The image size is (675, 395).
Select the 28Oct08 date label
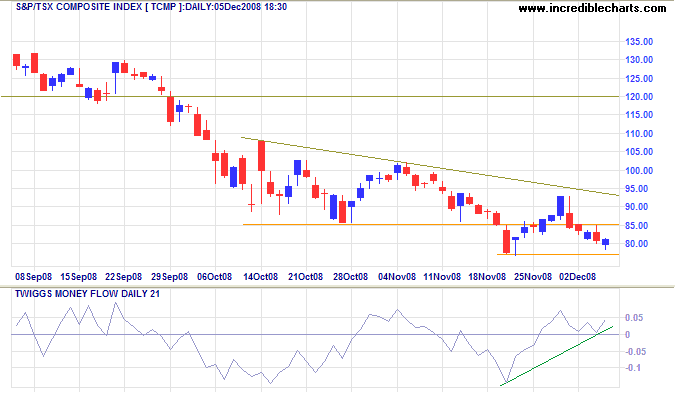tap(350, 277)
